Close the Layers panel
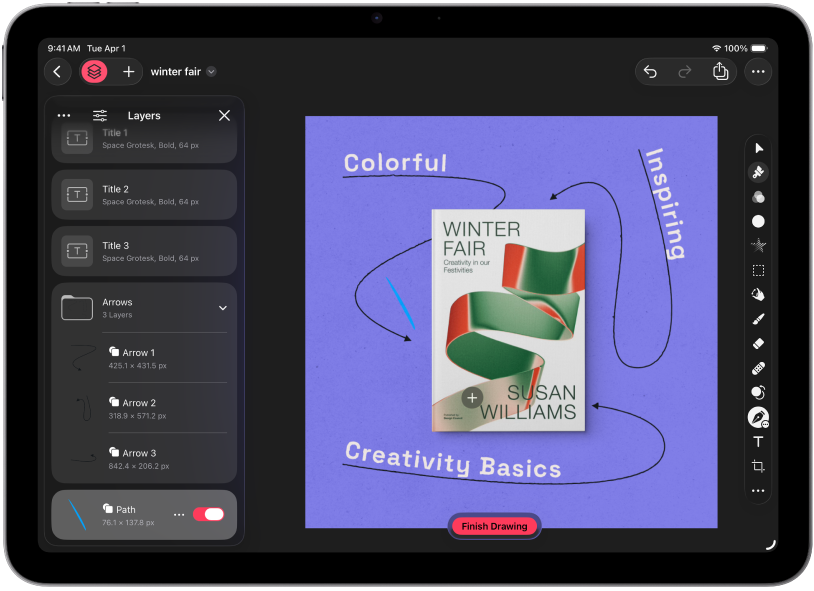Screen dimensions: 814x591 click(224, 115)
